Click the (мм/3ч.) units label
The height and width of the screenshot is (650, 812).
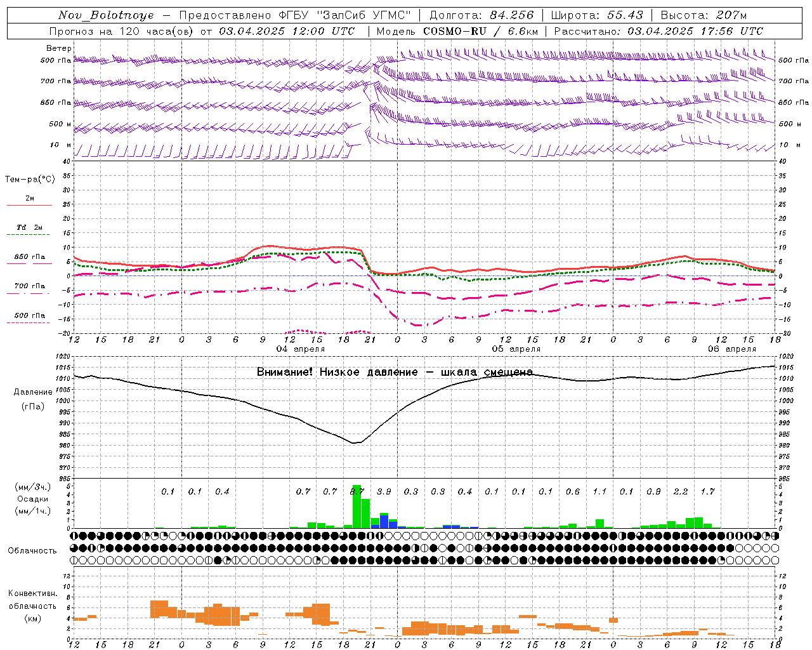tap(33, 487)
